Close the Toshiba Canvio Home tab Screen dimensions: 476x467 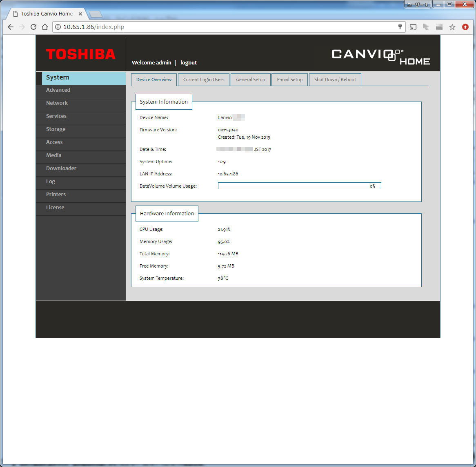click(x=80, y=14)
